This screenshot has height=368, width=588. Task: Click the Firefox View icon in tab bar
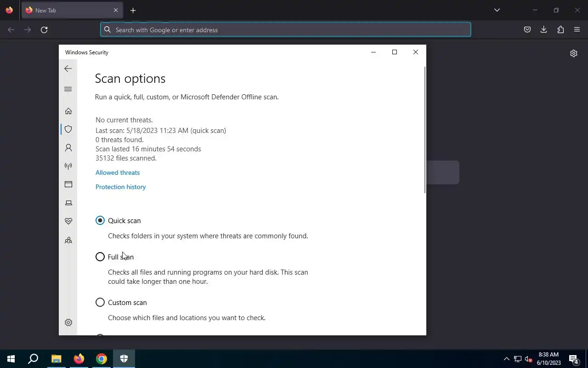9,10
